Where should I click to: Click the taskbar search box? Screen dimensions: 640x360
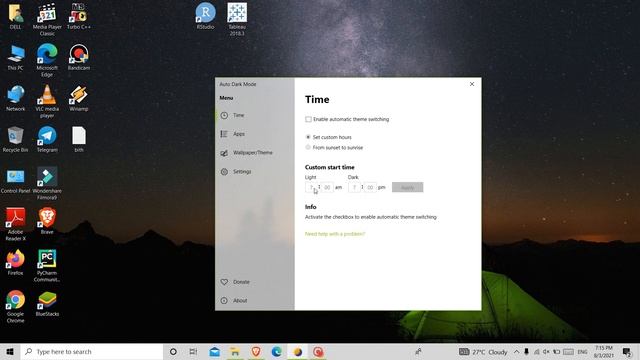[92, 351]
